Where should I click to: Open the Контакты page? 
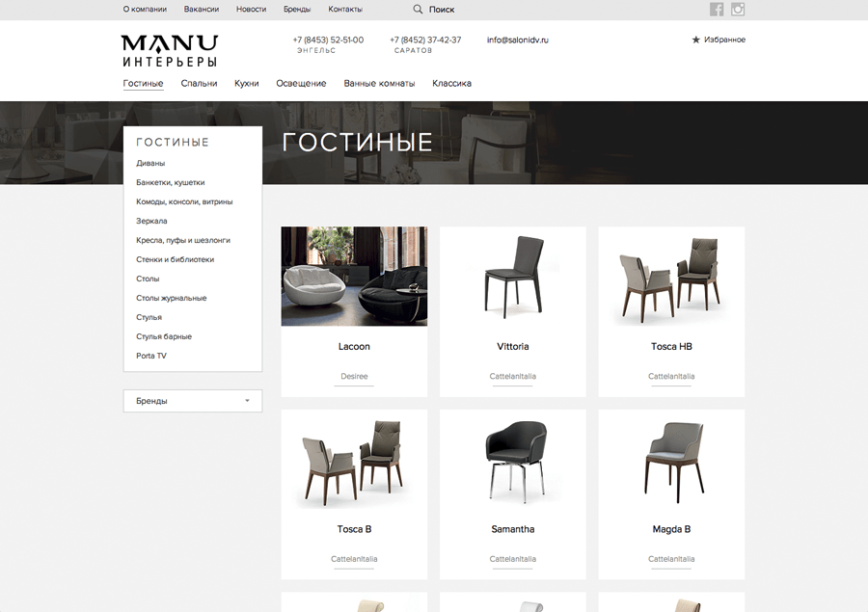[x=345, y=10]
